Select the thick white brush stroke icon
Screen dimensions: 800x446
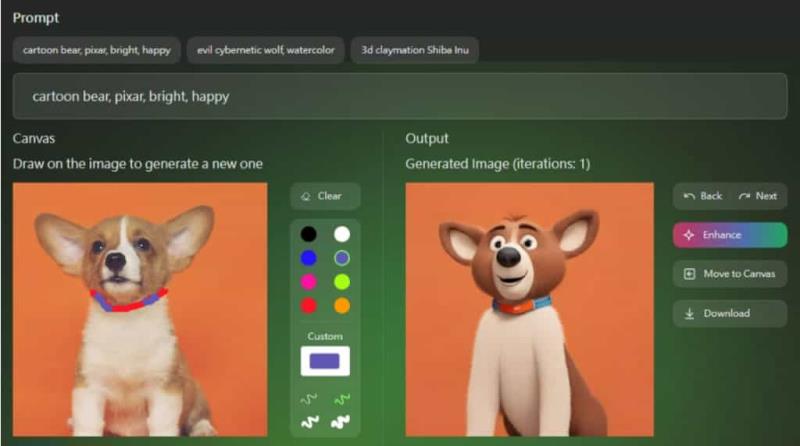309,422
